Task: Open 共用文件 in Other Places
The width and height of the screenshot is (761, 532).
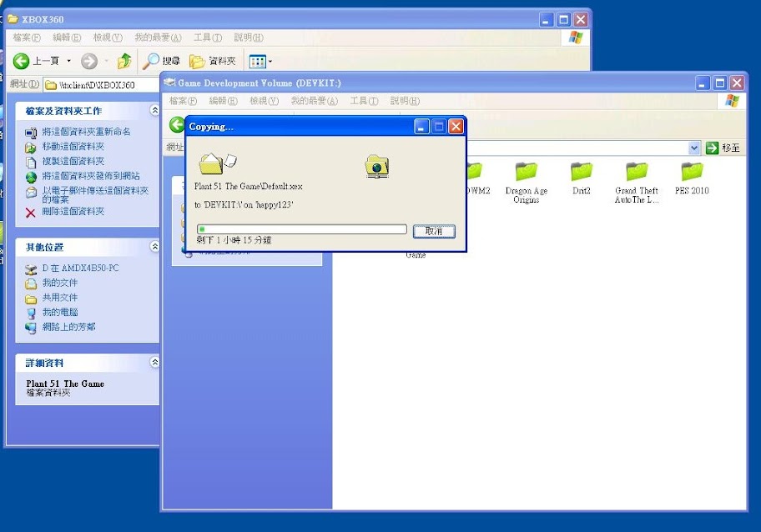Action: [60, 298]
